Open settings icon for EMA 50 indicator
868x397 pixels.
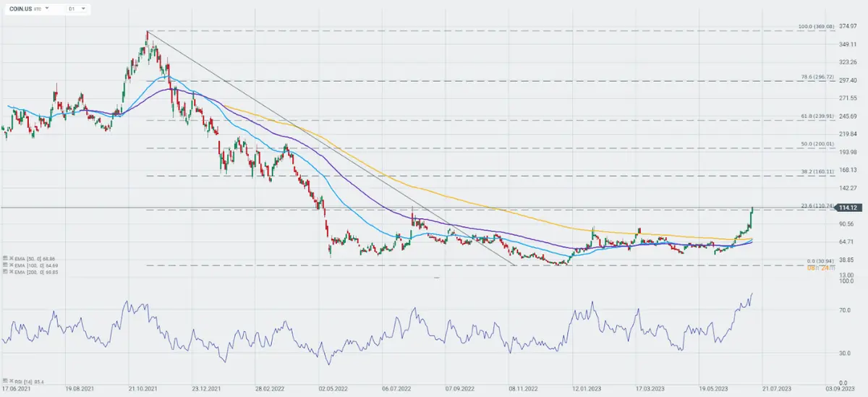click(x=4, y=257)
